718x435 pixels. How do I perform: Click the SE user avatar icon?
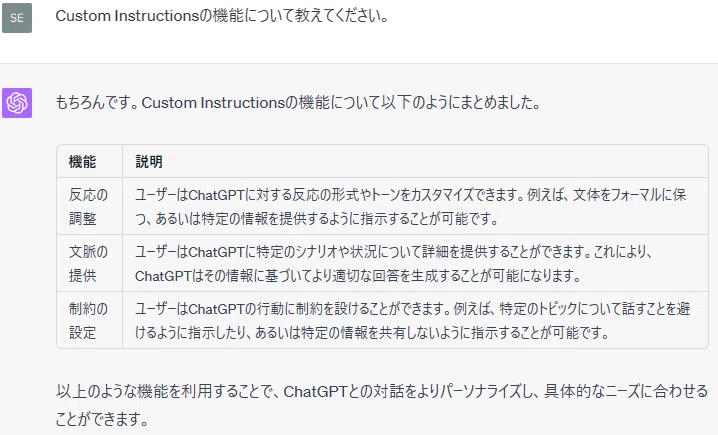click(17, 18)
